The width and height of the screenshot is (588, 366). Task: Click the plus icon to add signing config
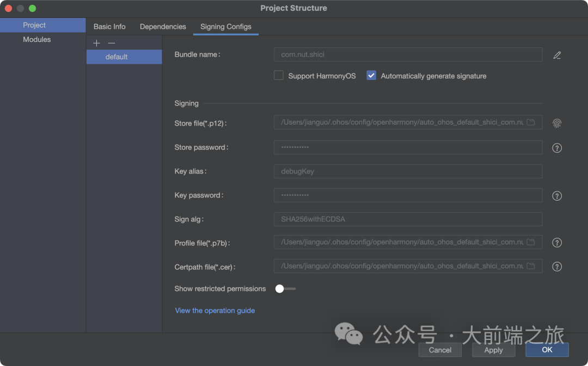(x=96, y=43)
